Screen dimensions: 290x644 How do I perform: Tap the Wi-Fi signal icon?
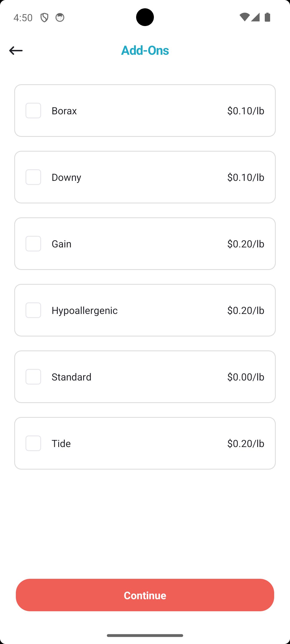click(244, 17)
